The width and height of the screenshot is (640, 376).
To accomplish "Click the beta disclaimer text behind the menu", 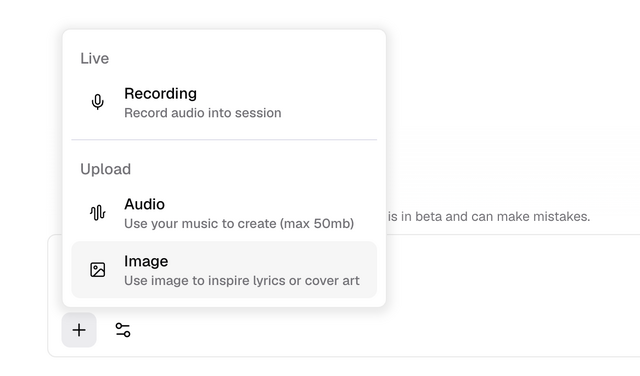I will pos(489,216).
